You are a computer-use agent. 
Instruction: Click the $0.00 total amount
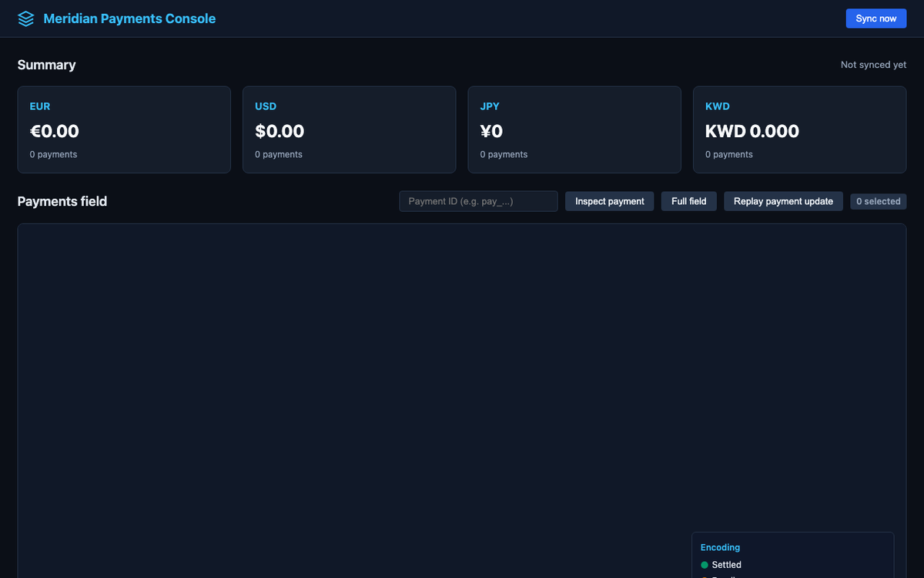click(x=280, y=131)
